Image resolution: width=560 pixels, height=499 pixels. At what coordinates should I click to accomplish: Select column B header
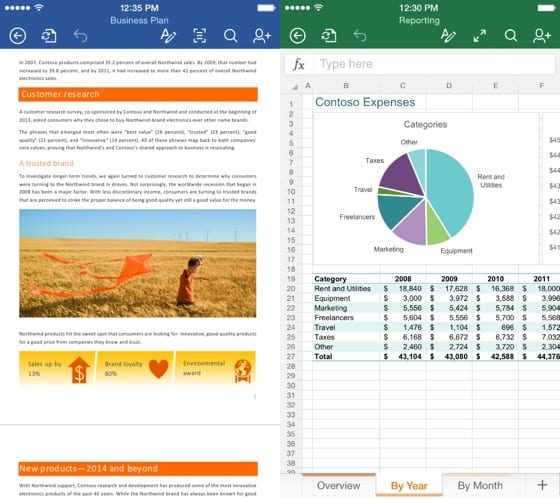(346, 86)
